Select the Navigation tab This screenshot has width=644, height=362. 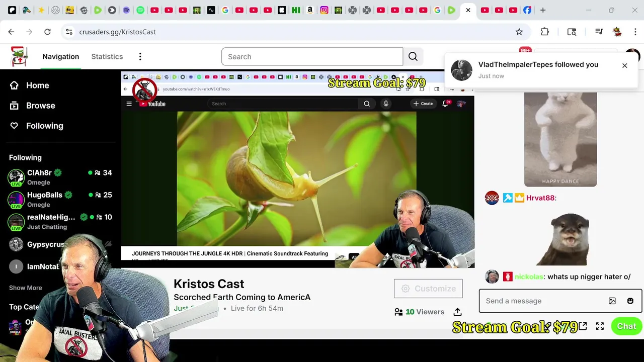point(60,56)
